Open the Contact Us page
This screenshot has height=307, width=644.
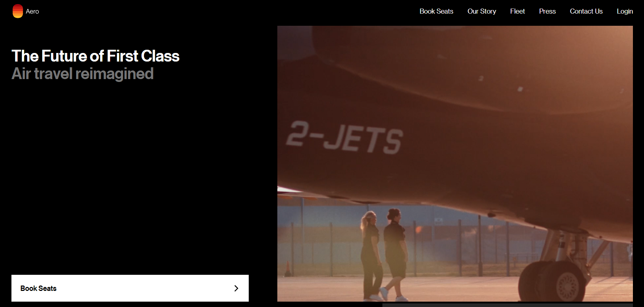tap(586, 11)
